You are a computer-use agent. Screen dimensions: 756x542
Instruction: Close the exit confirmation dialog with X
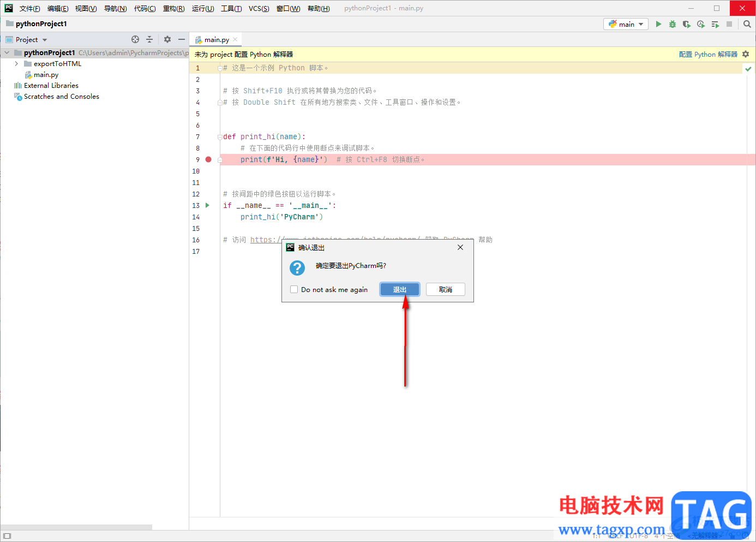tap(460, 247)
